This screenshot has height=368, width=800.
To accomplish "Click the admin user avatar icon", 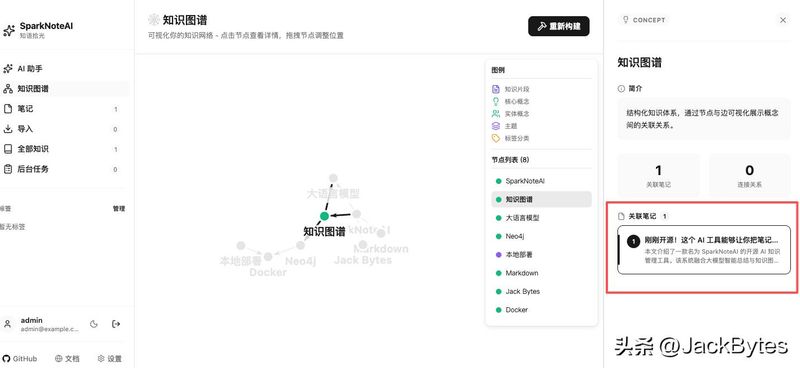I will pos(7,324).
